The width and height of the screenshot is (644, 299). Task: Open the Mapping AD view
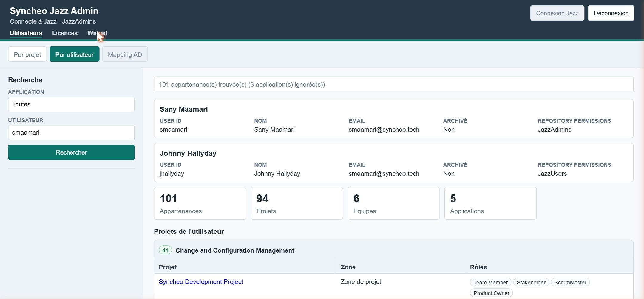pos(125,54)
